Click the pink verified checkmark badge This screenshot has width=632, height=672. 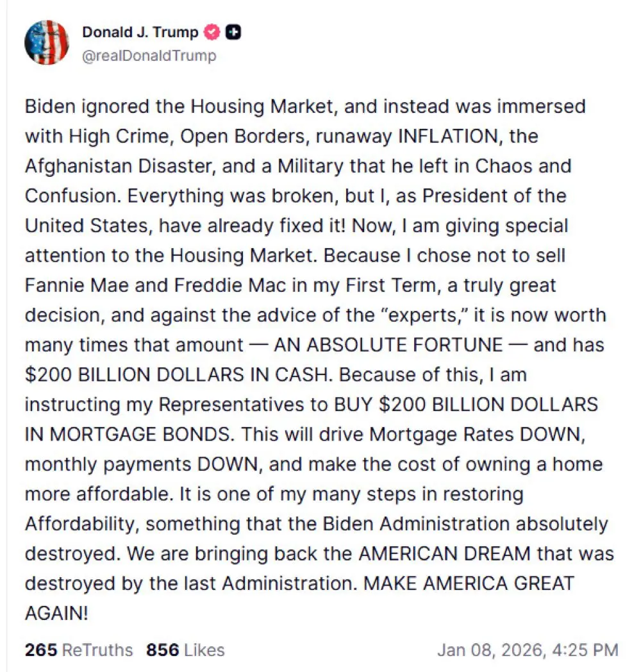point(212,32)
